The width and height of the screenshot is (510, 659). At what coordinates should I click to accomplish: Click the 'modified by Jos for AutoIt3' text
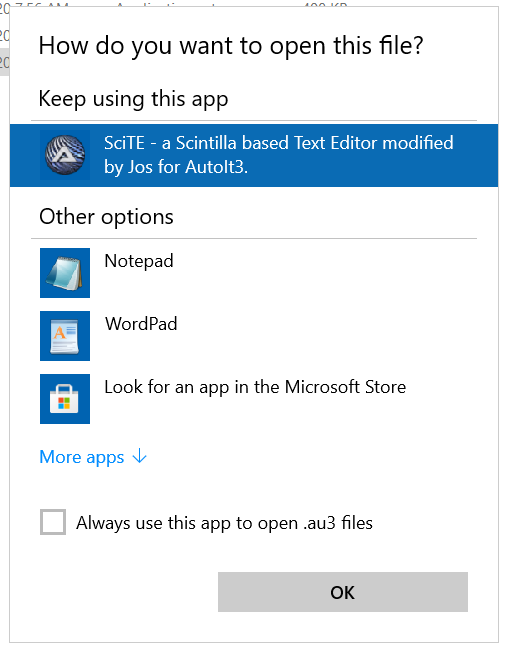(x=279, y=155)
